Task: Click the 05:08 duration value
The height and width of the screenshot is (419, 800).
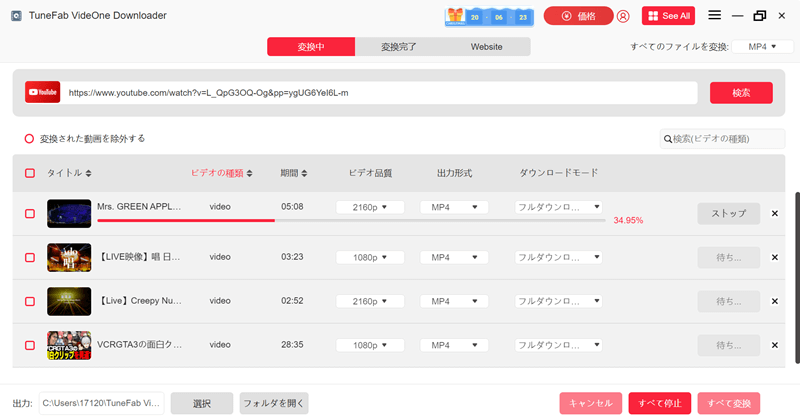Action: coord(292,207)
